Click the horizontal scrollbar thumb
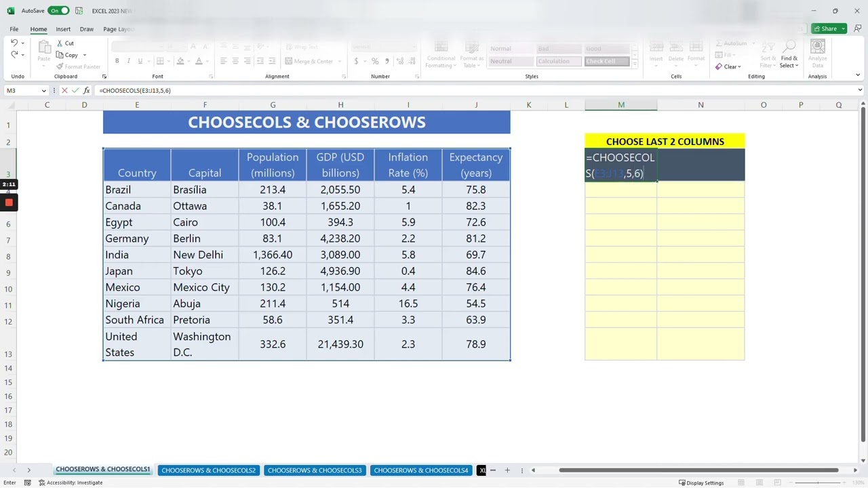 (698, 470)
